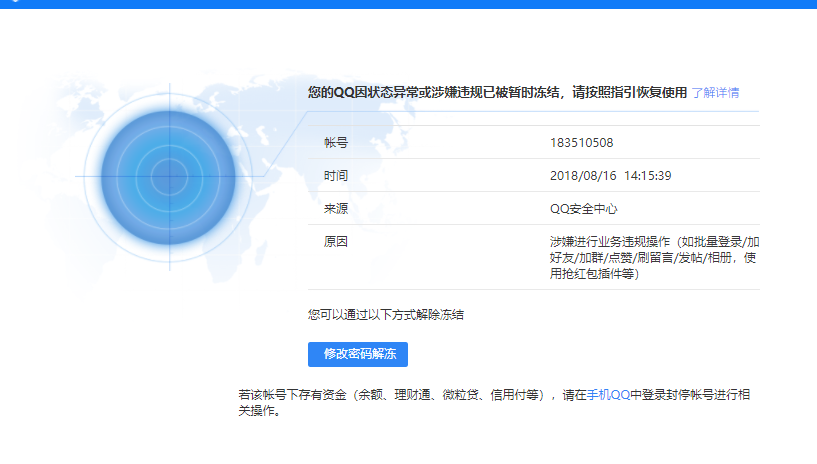Click the frozen QQ headline text
817x464 pixels.
pos(497,93)
